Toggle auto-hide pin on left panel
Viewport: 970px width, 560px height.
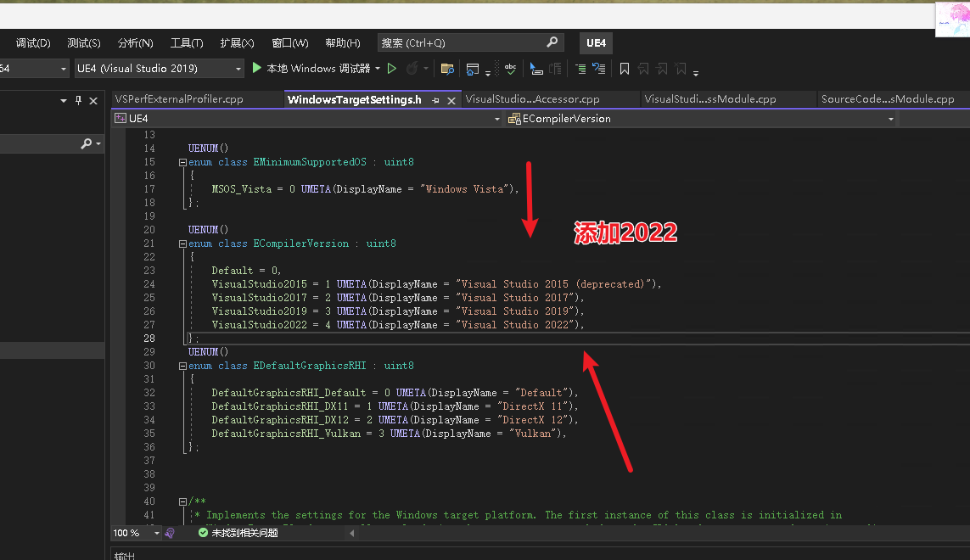(x=78, y=100)
